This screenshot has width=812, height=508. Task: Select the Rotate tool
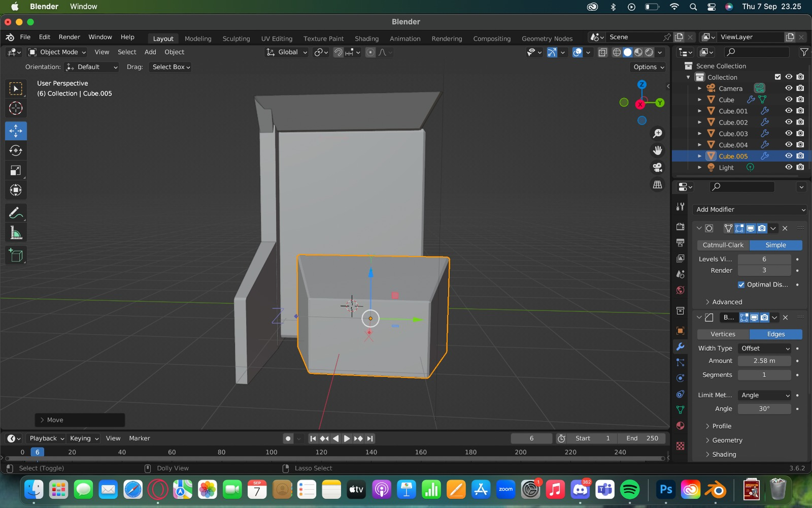[16, 150]
